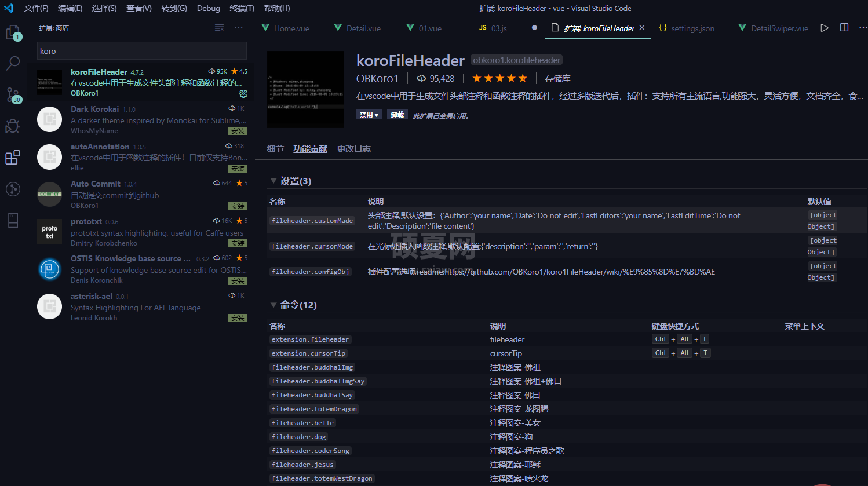
Task: Open the Debug view in activity bar
Action: pos(13,126)
